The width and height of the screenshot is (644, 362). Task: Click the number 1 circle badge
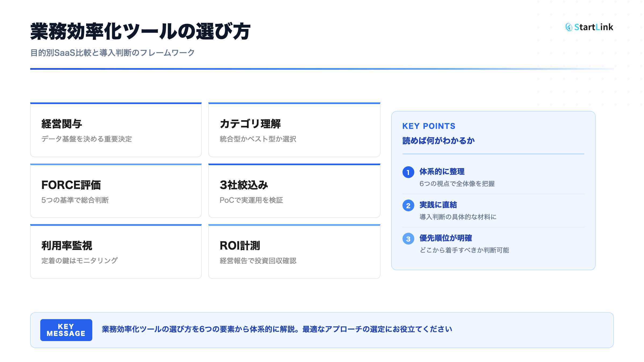pos(408,172)
